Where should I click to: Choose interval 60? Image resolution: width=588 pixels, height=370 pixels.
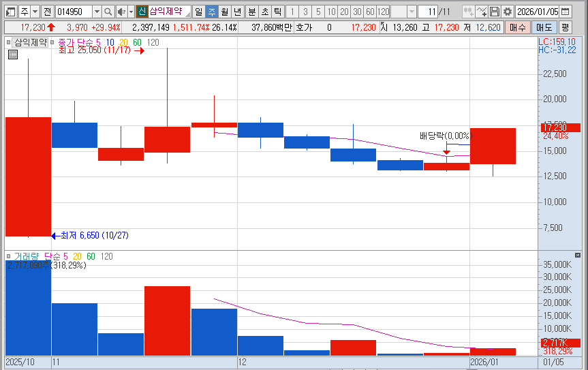point(370,12)
